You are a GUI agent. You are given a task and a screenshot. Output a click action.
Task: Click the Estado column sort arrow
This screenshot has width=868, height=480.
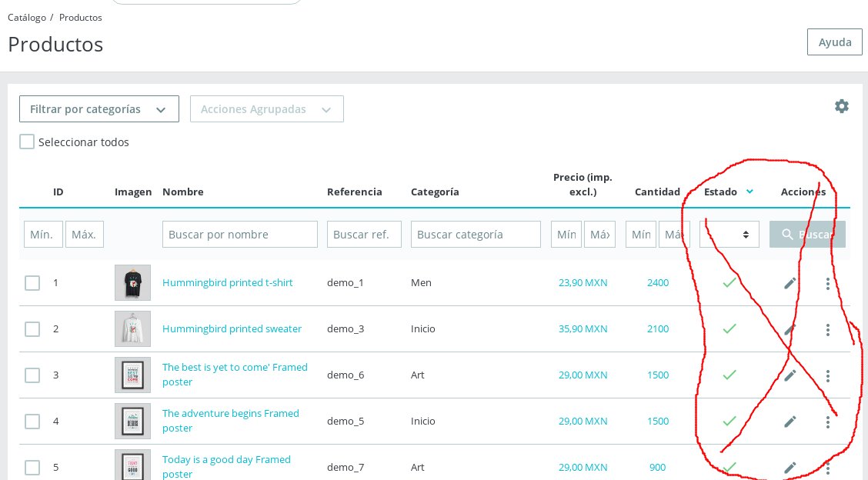pos(749,192)
